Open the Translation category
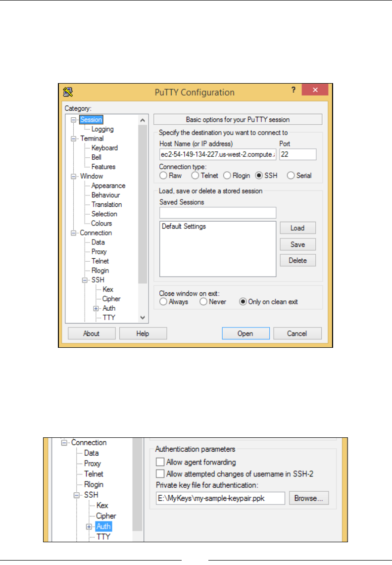392x565 pixels. pos(107,204)
